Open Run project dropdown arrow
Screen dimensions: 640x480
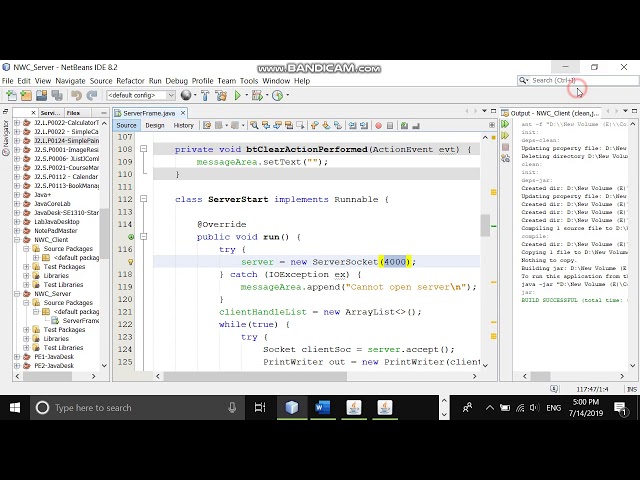(x=247, y=96)
